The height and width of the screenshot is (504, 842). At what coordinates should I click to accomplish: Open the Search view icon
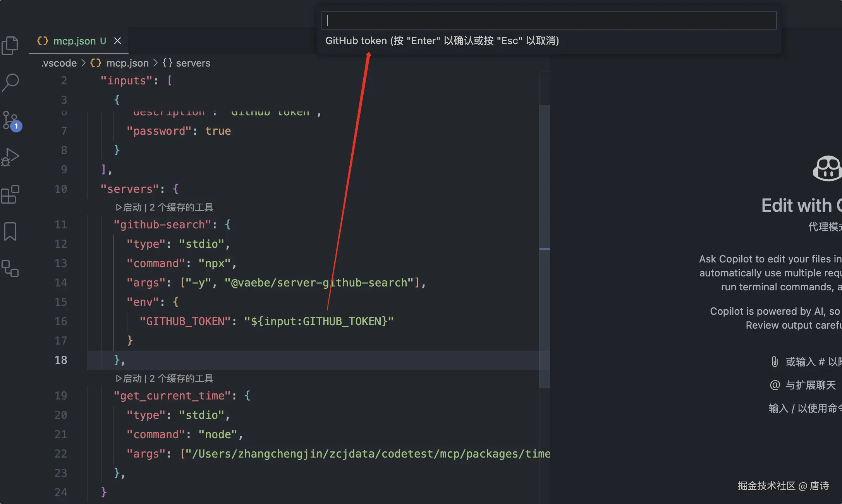(10, 82)
